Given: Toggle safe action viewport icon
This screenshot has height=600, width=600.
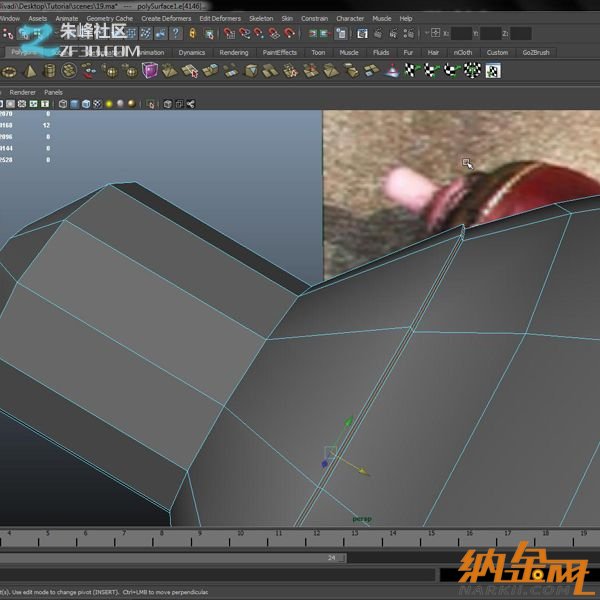Looking at the screenshot, I should tap(33, 104).
